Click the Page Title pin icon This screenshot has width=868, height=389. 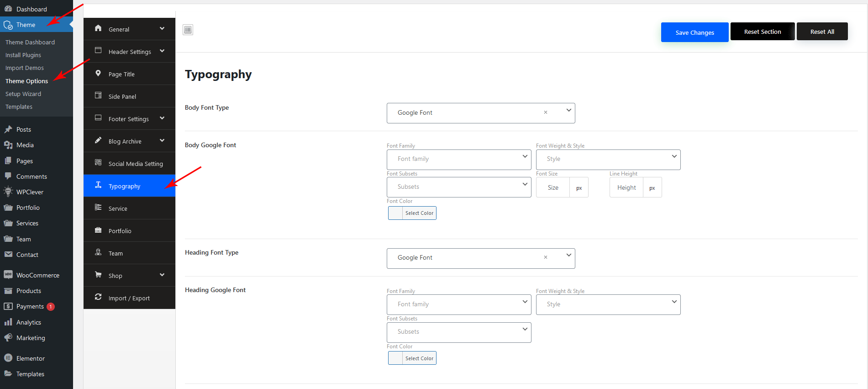[98, 74]
